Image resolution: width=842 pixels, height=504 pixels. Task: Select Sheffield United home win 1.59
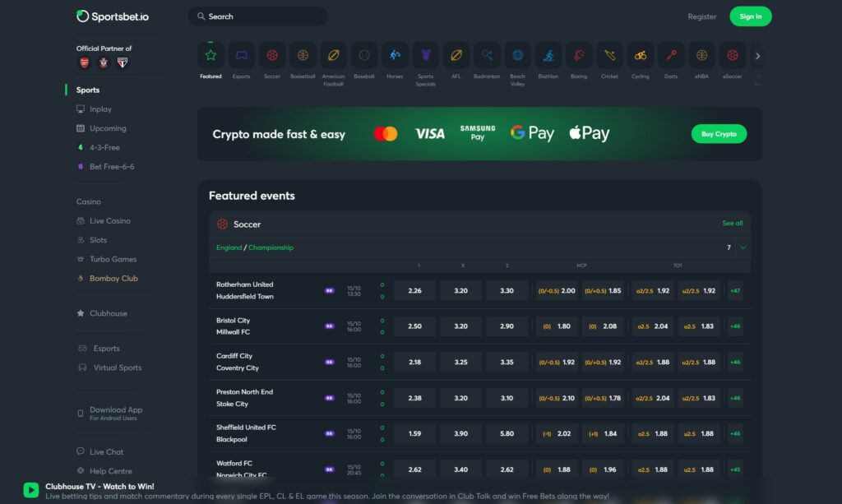point(414,433)
